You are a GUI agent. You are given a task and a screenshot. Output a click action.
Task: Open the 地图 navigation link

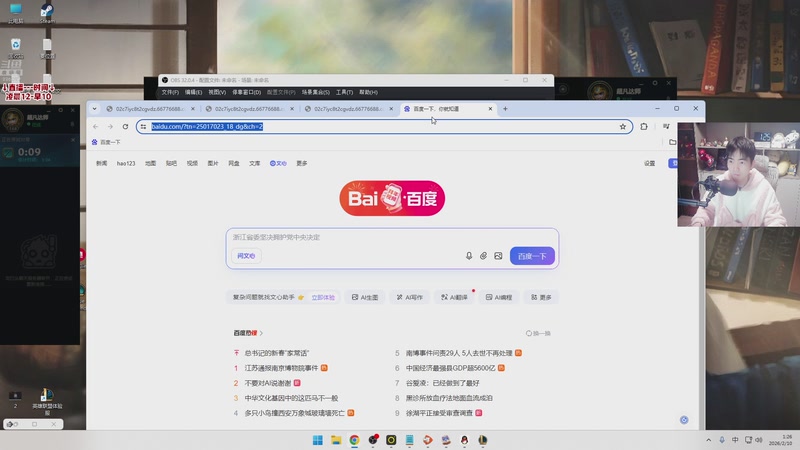pyautogui.click(x=150, y=163)
